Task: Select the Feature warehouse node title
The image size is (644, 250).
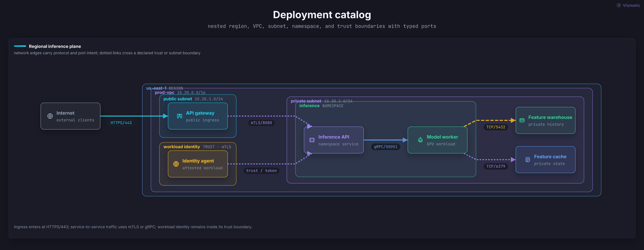Action: pos(550,117)
